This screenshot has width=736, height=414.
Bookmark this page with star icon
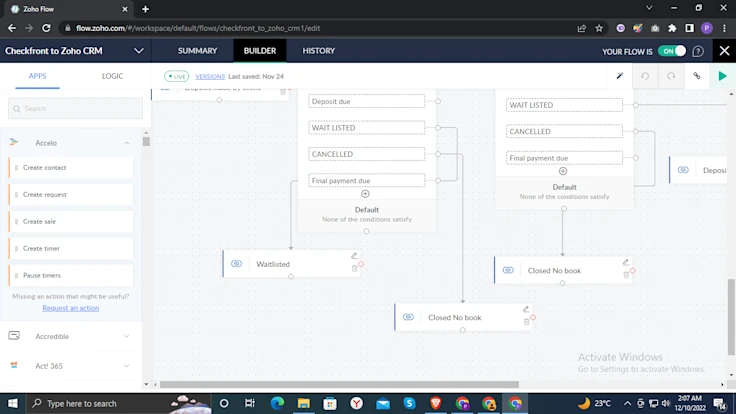[x=599, y=28]
